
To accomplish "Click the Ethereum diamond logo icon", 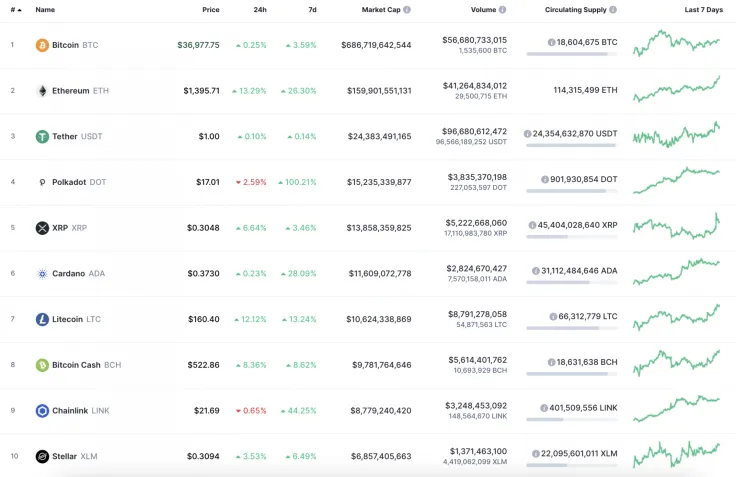I will [x=42, y=91].
